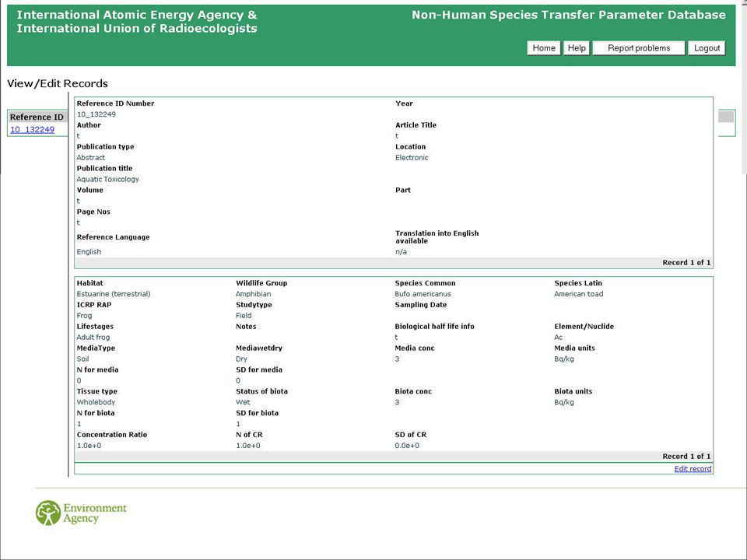
Task: Select the 'Dry' mediawetdry value
Action: 241,359
